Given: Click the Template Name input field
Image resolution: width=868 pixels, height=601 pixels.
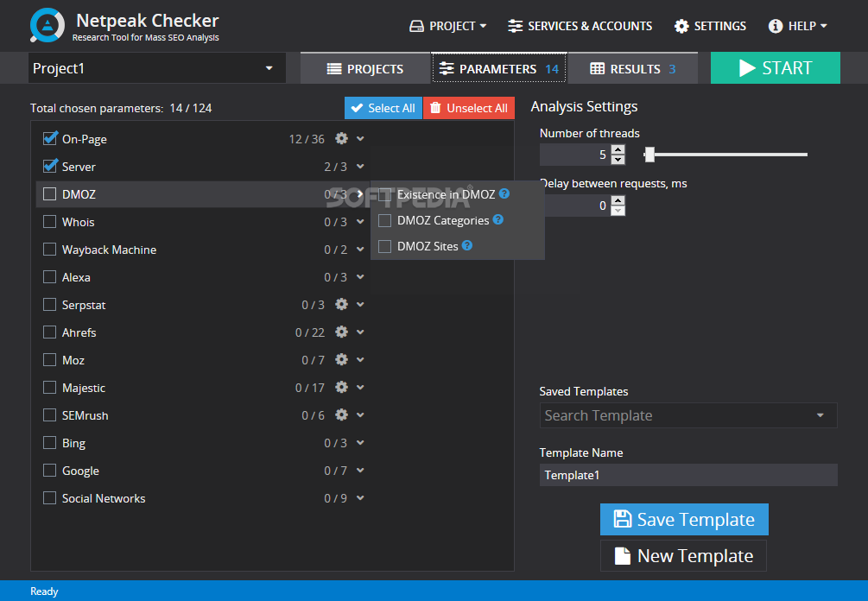Looking at the screenshot, I should pos(688,475).
